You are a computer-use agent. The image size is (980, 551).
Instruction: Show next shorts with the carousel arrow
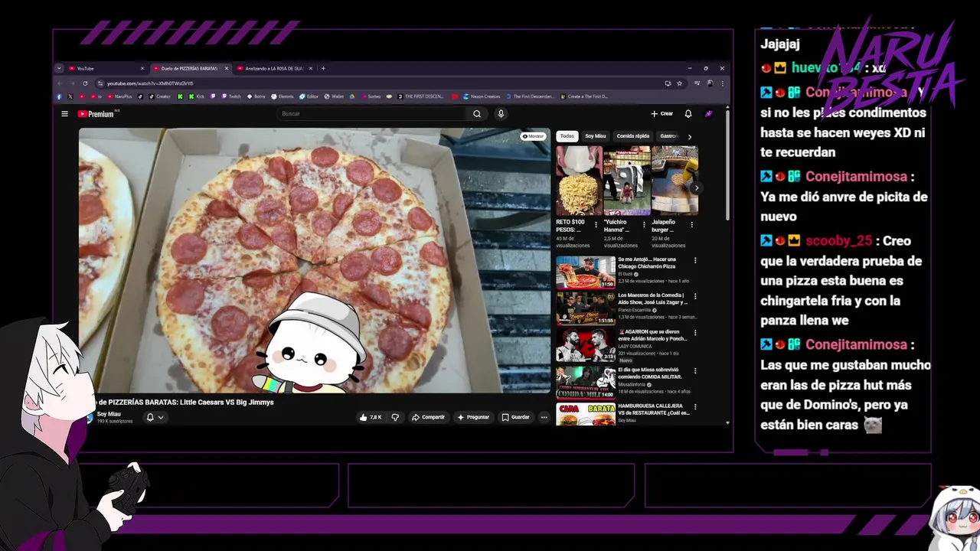coord(696,187)
